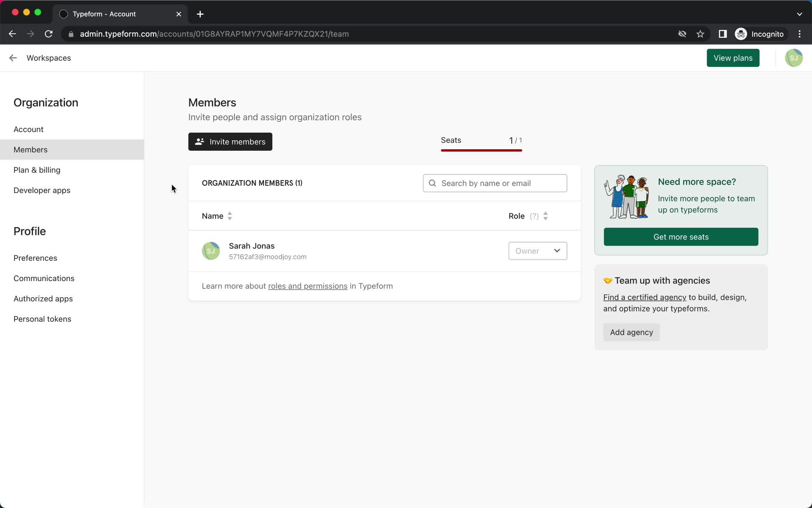
Task: Open the Owner role dropdown for Sarah Jonas
Action: [538, 251]
